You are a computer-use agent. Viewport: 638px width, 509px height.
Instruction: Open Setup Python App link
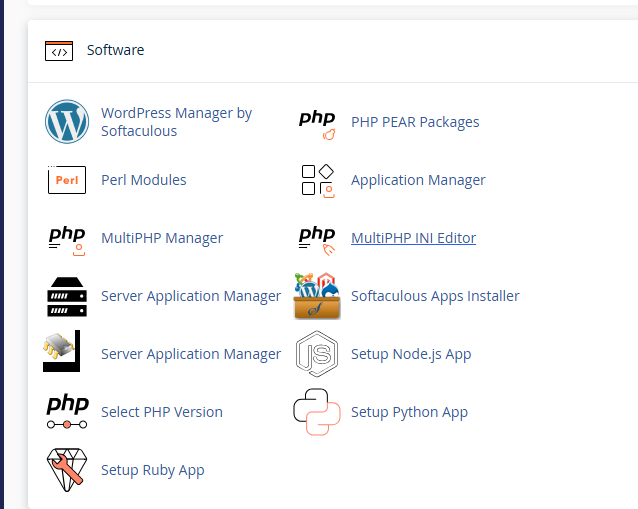click(409, 412)
